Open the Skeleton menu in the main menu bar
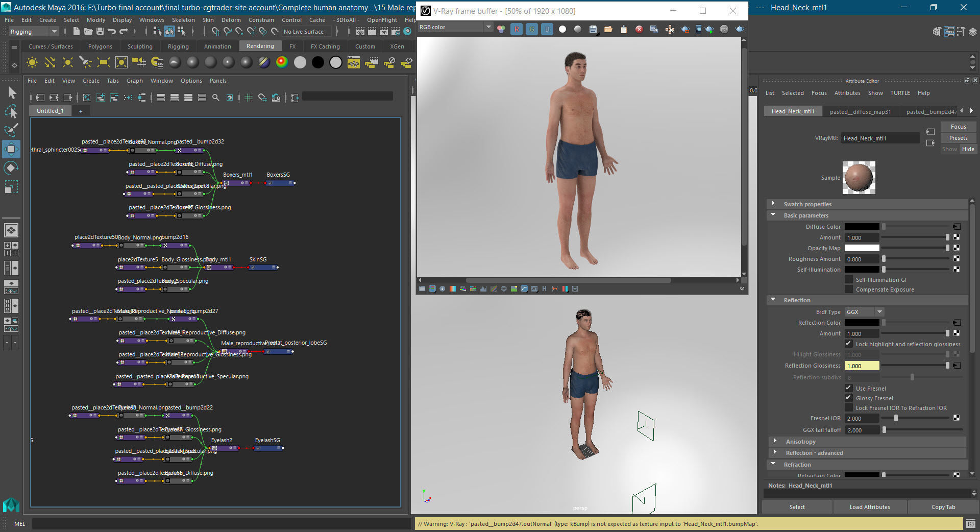This screenshot has width=980, height=532. point(183,20)
